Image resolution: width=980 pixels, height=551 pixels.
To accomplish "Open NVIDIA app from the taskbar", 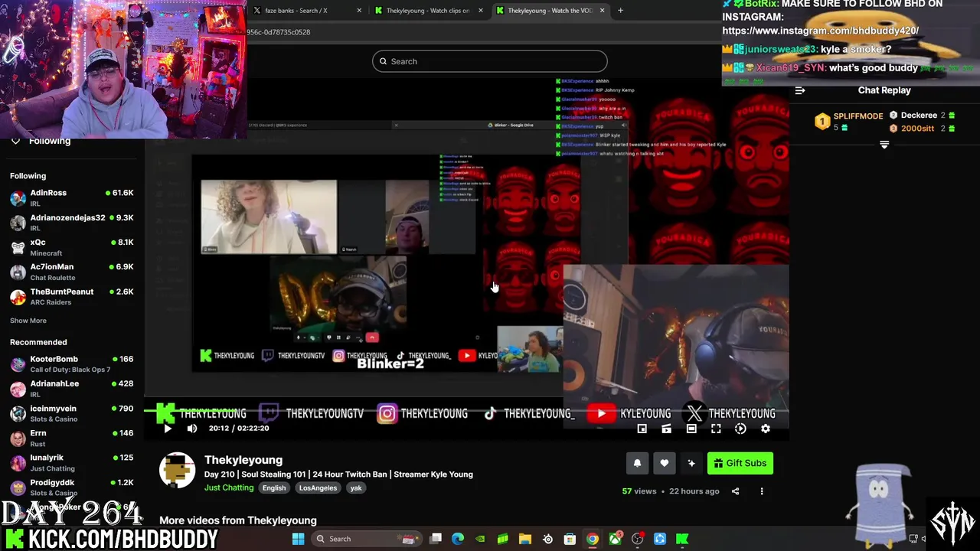I will pyautogui.click(x=480, y=539).
